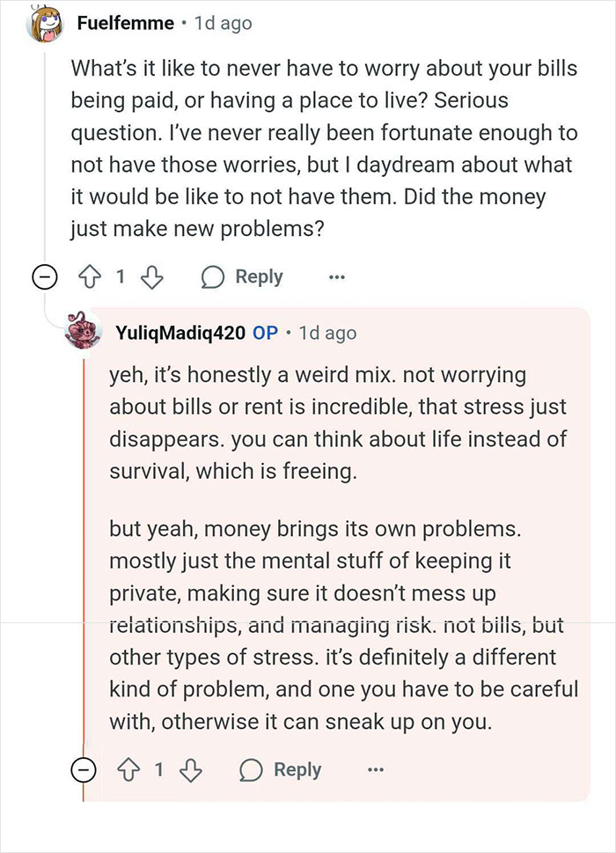Collapse YuliqMadiq420's reply thread
616x853 pixels.
84,770
